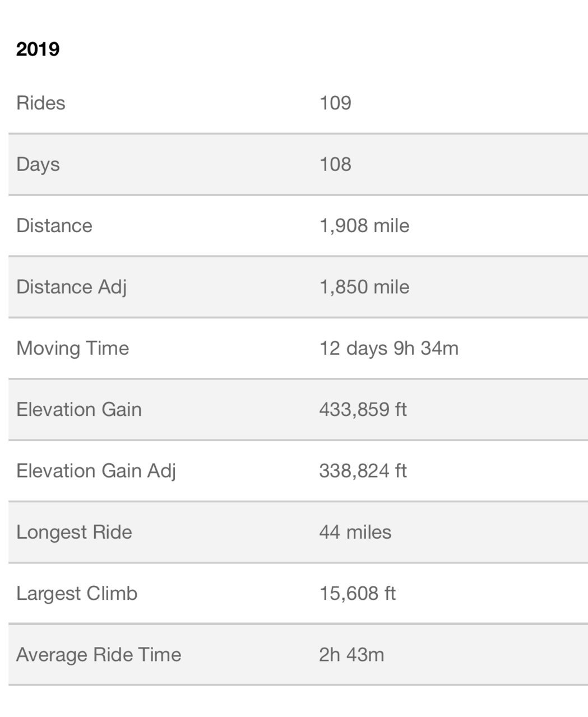The width and height of the screenshot is (588, 717).
Task: Select the 1,908 mile value
Action: pyautogui.click(x=364, y=225)
